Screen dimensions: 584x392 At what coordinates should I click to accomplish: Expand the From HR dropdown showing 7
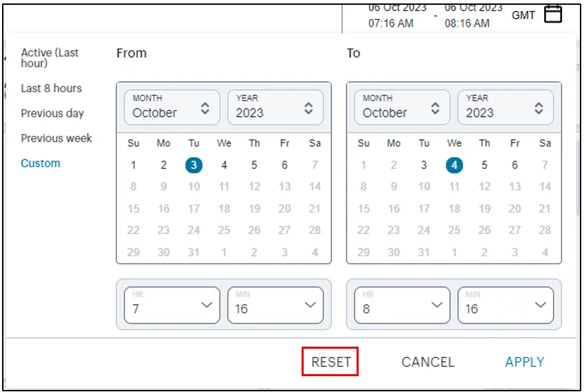172,305
